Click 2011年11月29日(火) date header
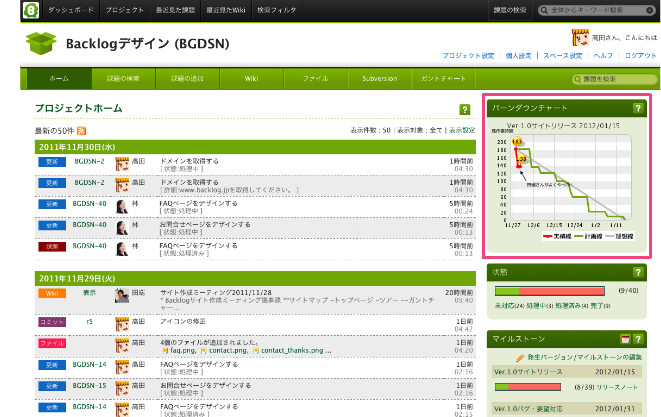The width and height of the screenshot is (661, 417). 255,279
